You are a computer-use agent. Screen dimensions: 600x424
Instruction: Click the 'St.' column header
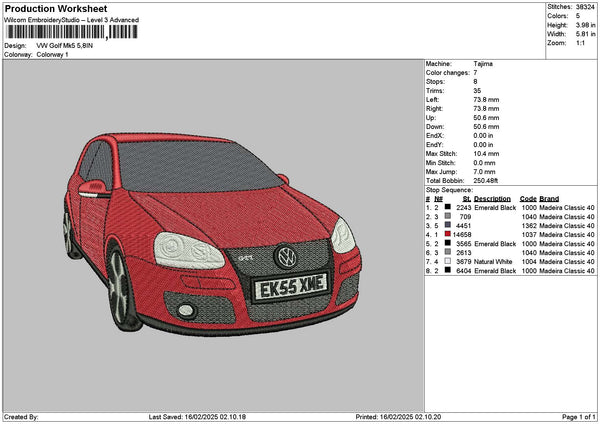point(467,199)
